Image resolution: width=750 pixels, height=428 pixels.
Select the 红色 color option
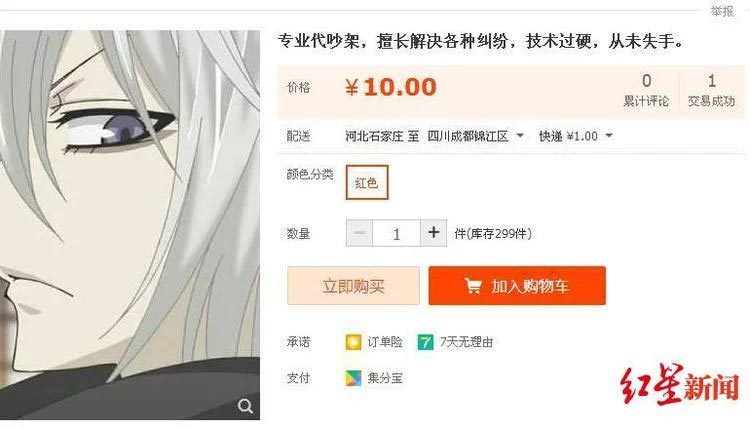[367, 182]
